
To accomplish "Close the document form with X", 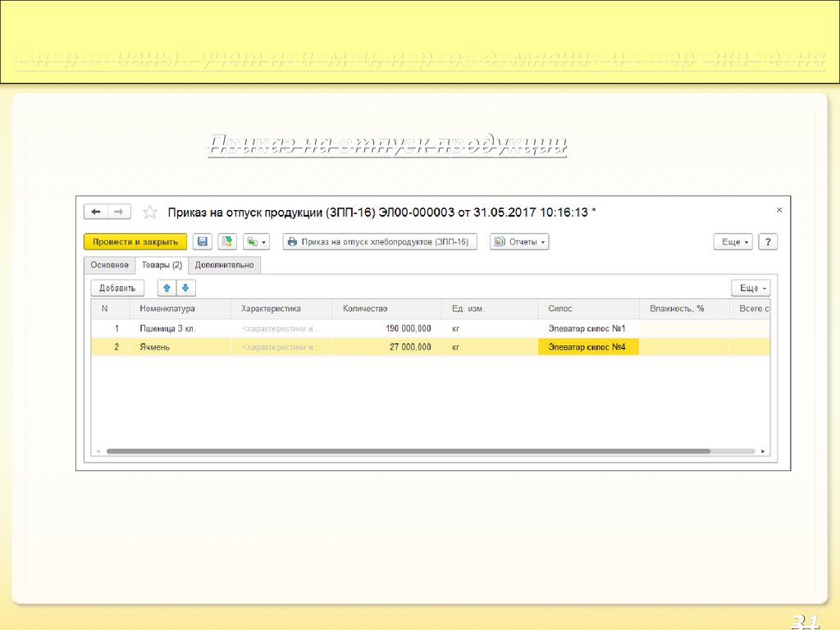I will click(x=779, y=210).
